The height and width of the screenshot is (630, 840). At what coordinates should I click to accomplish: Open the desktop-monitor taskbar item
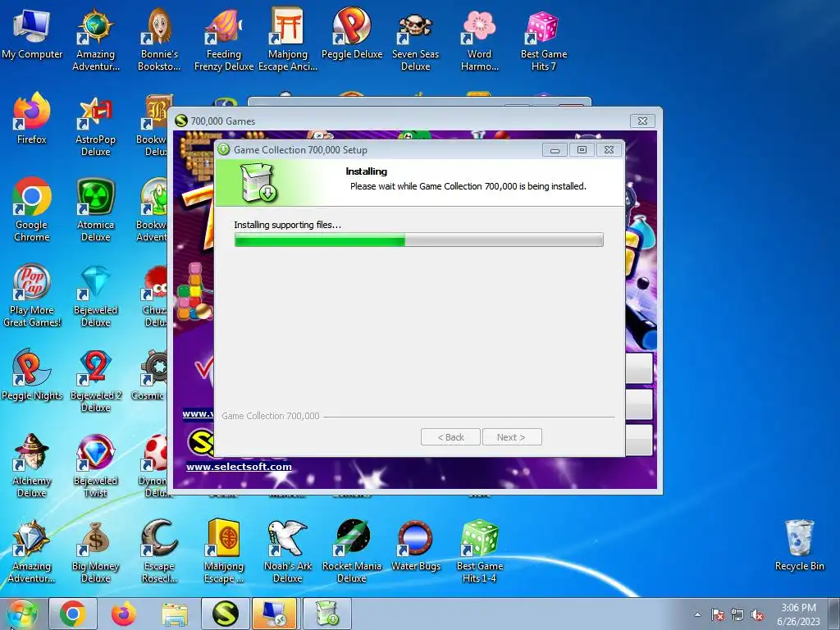coord(275,614)
